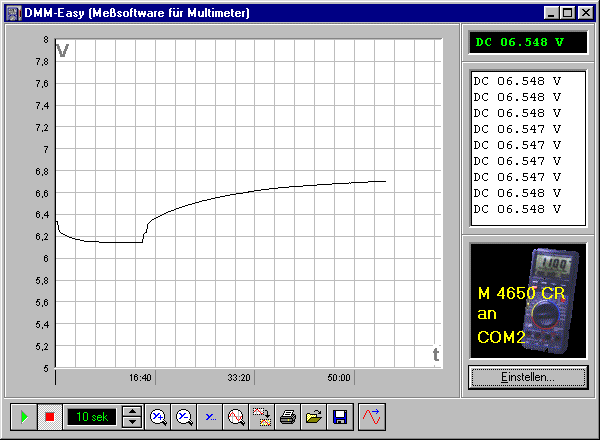The height and width of the screenshot is (440, 600).
Task: Open a saved measurement file
Action: [314, 416]
